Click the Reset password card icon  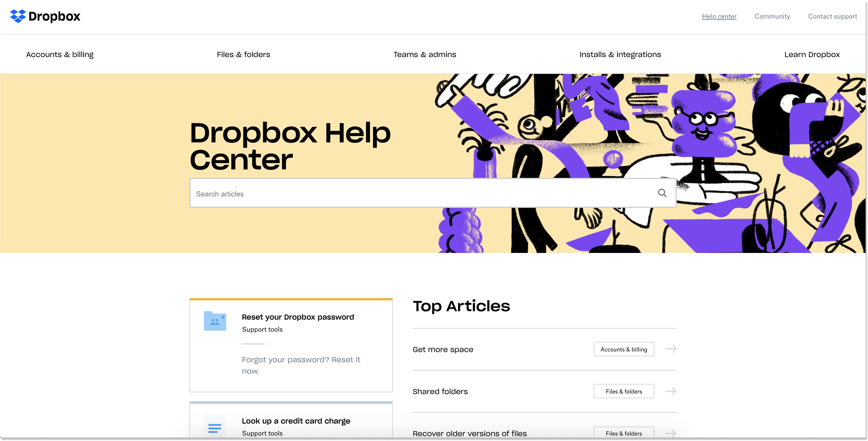click(215, 321)
